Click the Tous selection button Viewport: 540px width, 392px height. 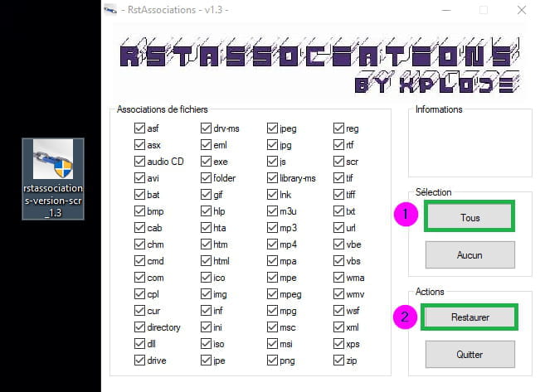pyautogui.click(x=469, y=216)
